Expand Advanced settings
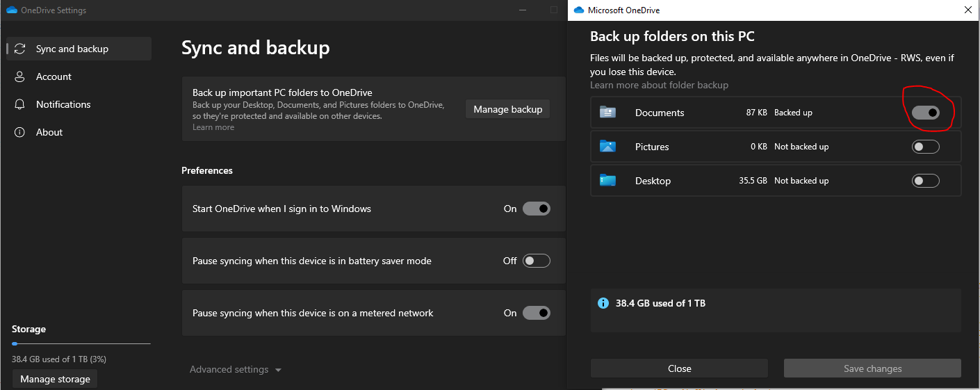 (x=236, y=369)
